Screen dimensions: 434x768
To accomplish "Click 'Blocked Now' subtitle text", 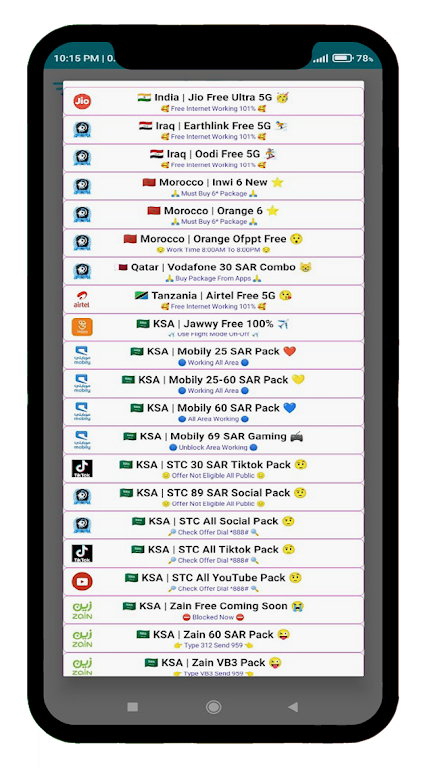I will pos(213,617).
